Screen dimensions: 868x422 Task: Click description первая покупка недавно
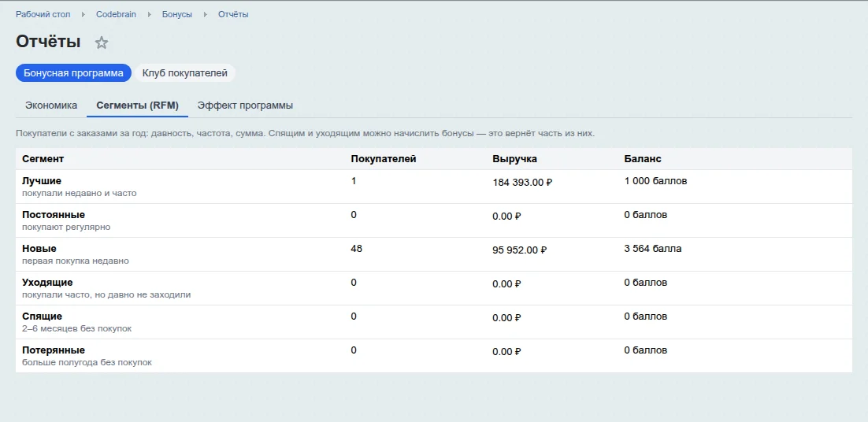[x=76, y=261]
